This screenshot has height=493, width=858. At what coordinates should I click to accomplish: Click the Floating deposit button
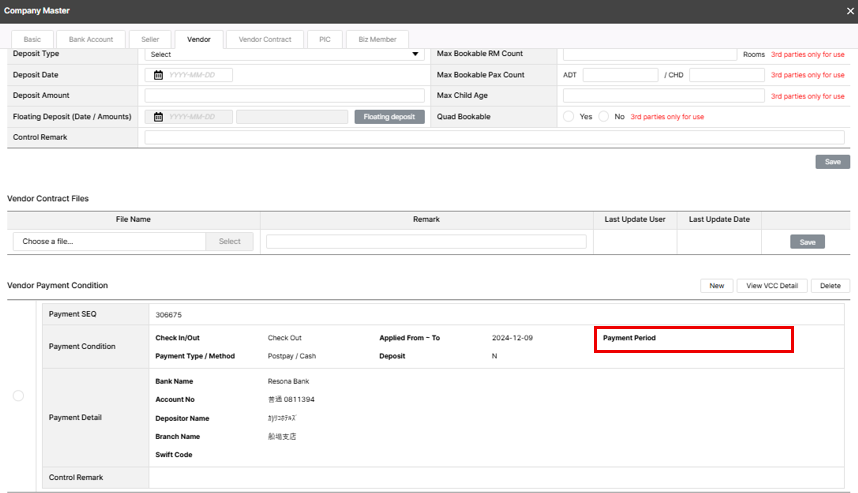[x=389, y=117]
